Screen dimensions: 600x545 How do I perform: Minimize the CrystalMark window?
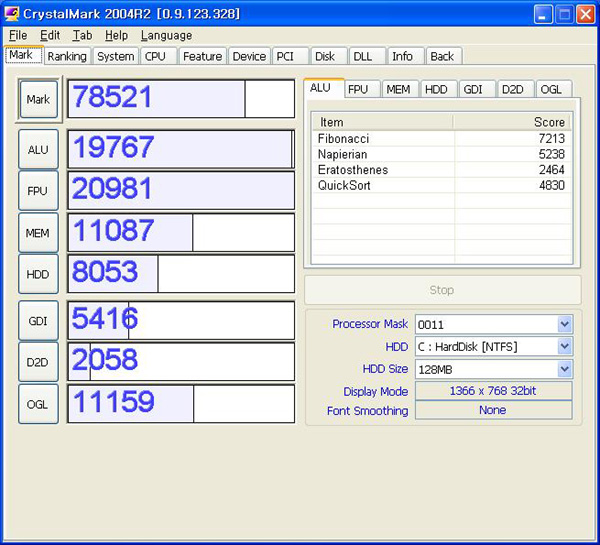tap(543, 15)
